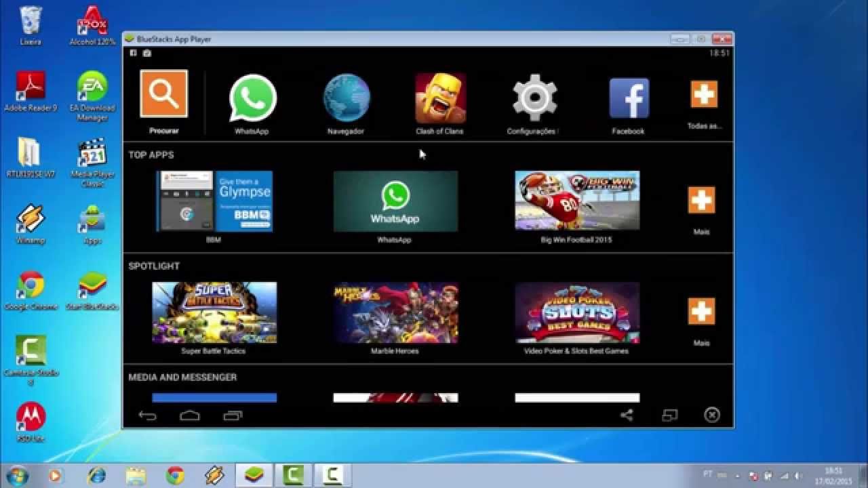Open Todas as apps plus tile
The width and height of the screenshot is (868, 488).
(704, 94)
